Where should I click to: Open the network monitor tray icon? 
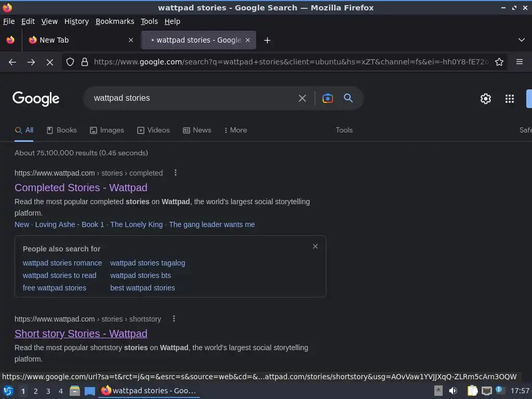pyautogui.click(x=486, y=391)
